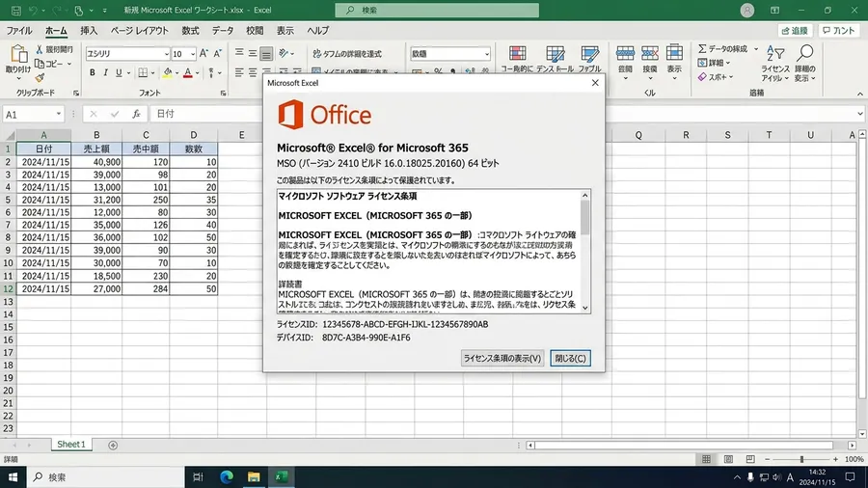Toggle the bottom vertical align button
Screen dimensions: 868x488
[x=266, y=53]
